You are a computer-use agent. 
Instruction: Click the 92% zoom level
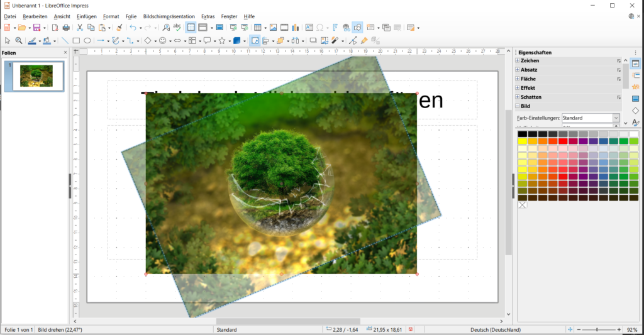pos(632,329)
